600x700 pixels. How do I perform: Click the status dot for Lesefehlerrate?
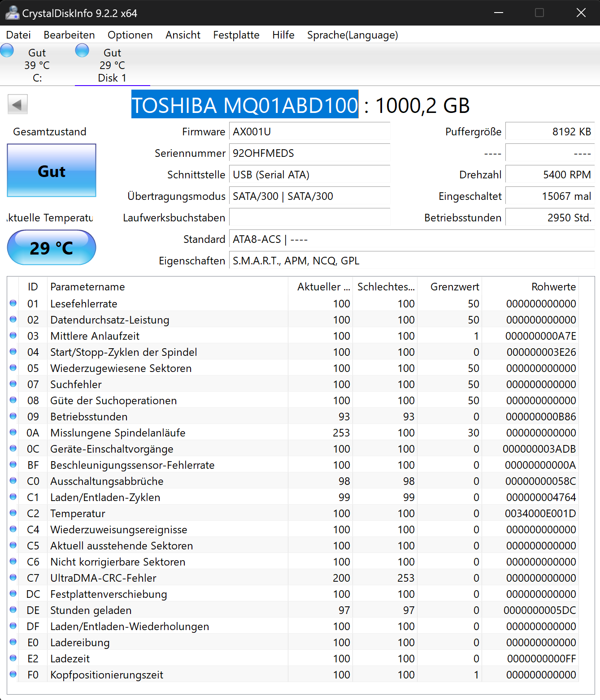13,303
